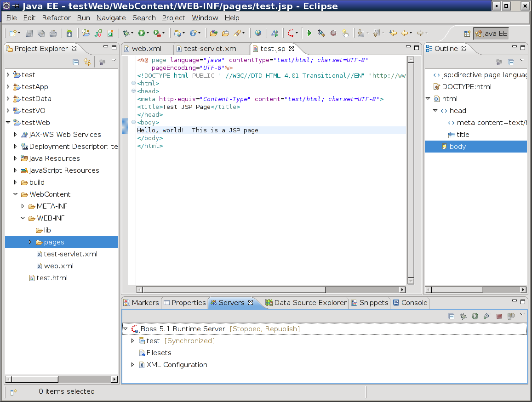Screen dimensions: 532x402
Task: Expand the testApp project node
Action: click(x=8, y=87)
